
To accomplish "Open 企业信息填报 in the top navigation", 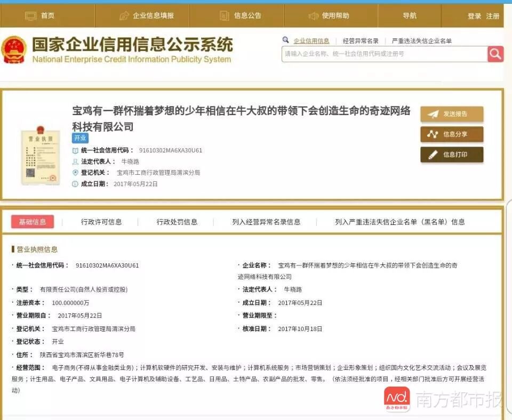I will [x=153, y=15].
